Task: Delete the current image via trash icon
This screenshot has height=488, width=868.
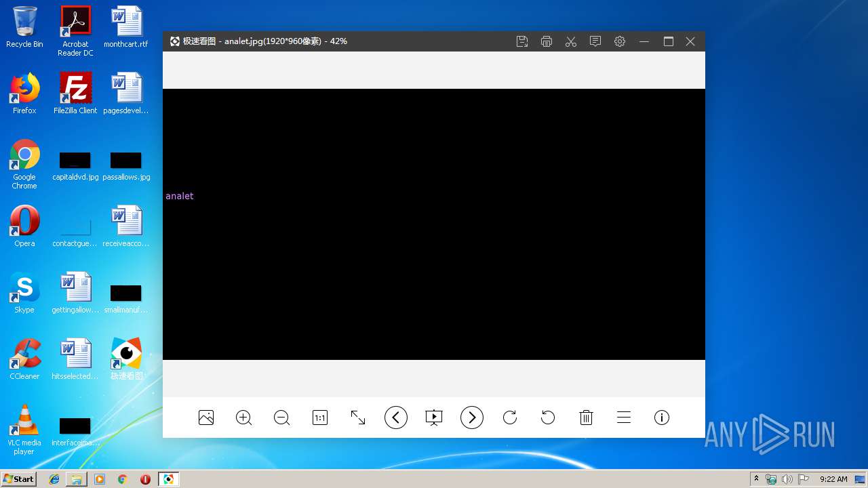Action: [587, 418]
